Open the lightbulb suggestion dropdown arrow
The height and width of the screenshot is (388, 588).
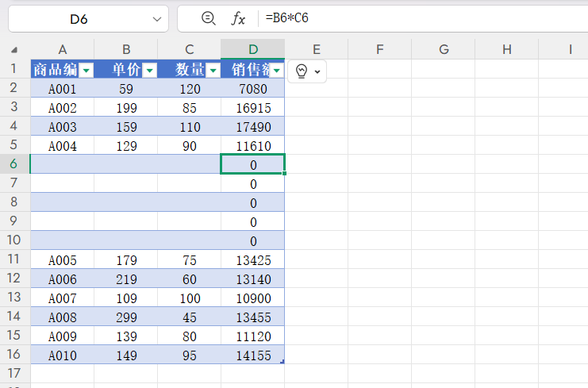317,71
